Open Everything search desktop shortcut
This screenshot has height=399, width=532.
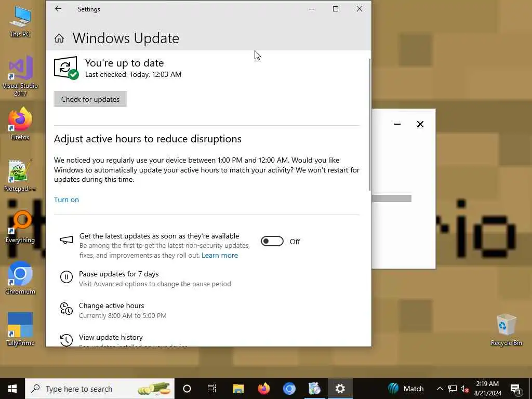20,227
